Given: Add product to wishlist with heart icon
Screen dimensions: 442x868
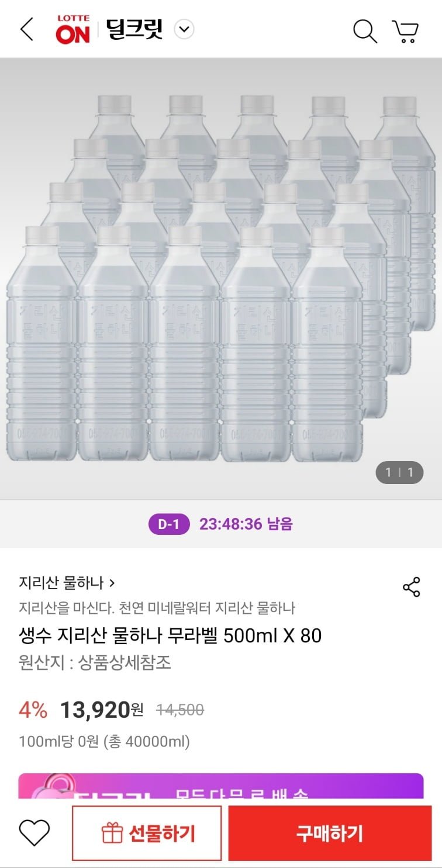Looking at the screenshot, I should point(34,833).
